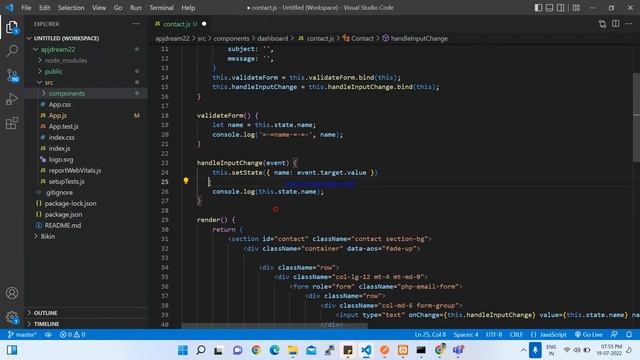Image resolution: width=640 pixels, height=360 pixels.
Task: Click the taskbar search magnifier
Action: point(201,350)
